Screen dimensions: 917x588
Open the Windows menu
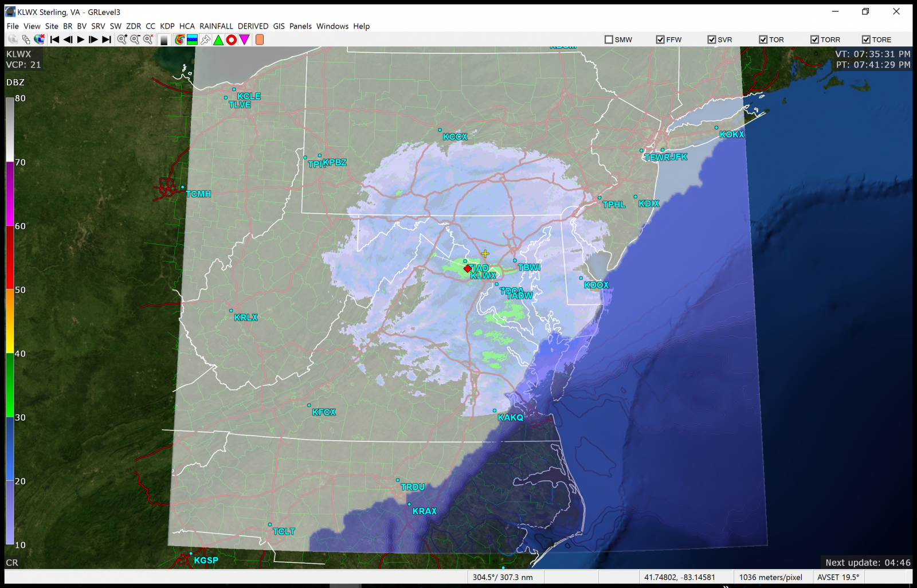(x=332, y=26)
